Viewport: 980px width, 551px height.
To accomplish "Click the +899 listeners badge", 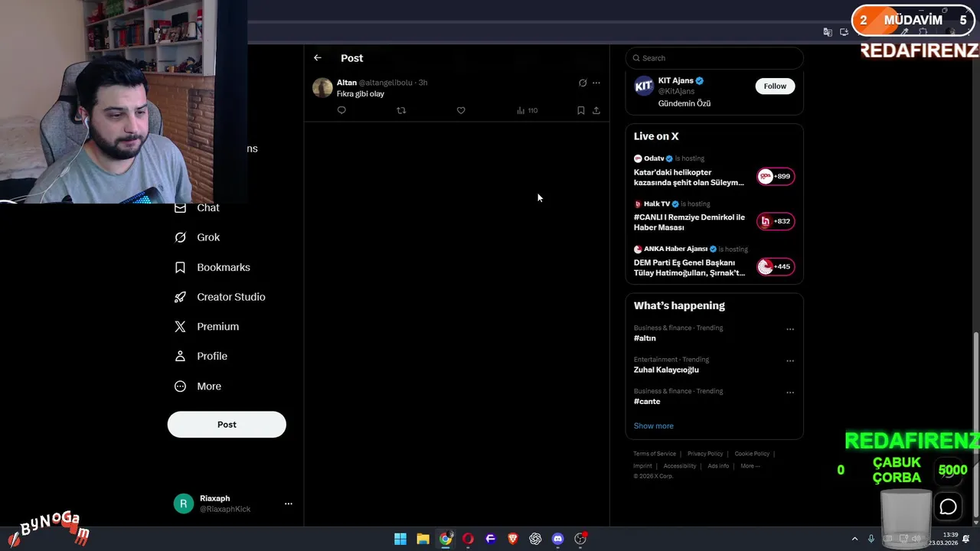I will pos(776,176).
